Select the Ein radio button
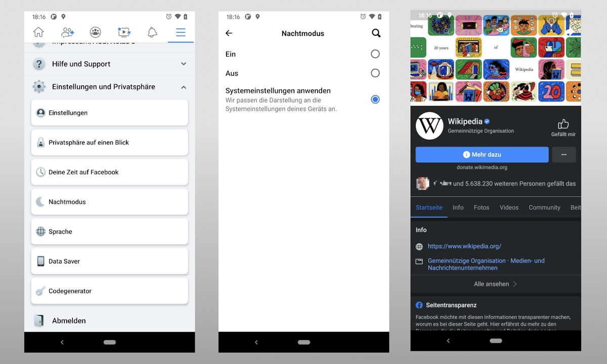The width and height of the screenshot is (607, 364). click(x=375, y=54)
